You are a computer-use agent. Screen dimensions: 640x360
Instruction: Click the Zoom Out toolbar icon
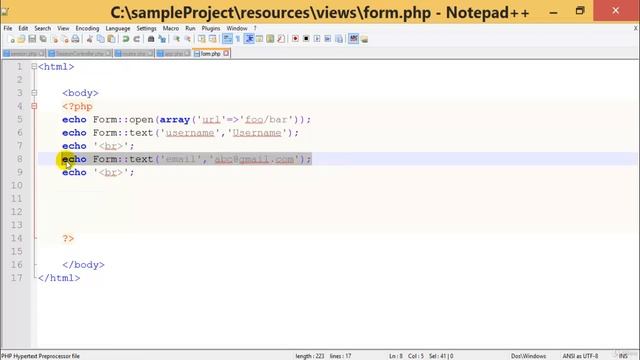188,39
